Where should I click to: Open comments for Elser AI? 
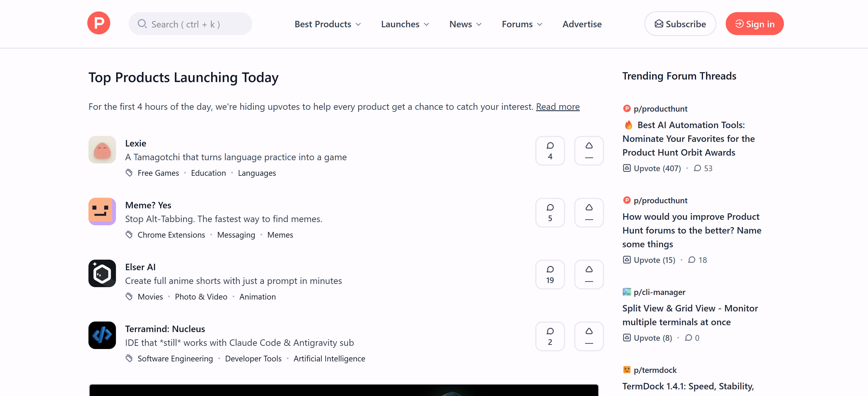pyautogui.click(x=550, y=274)
